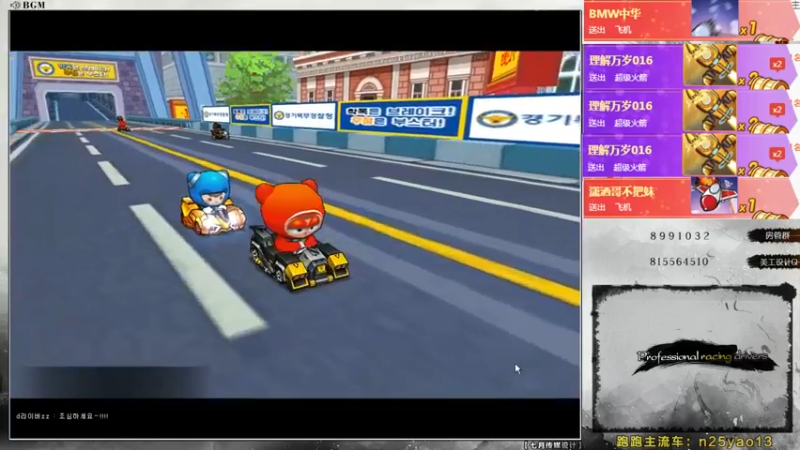Click the 七月传媒设计 credit text
The height and width of the screenshot is (450, 800).
(553, 445)
